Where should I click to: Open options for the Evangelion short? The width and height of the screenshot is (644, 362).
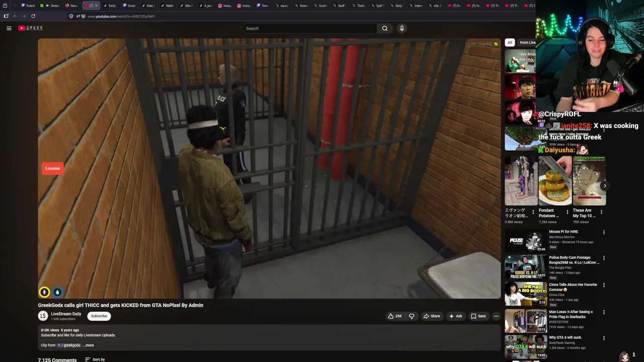pyautogui.click(x=533, y=212)
